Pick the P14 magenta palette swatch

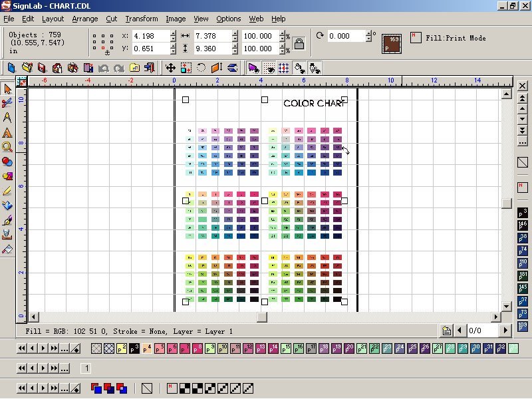point(273,348)
